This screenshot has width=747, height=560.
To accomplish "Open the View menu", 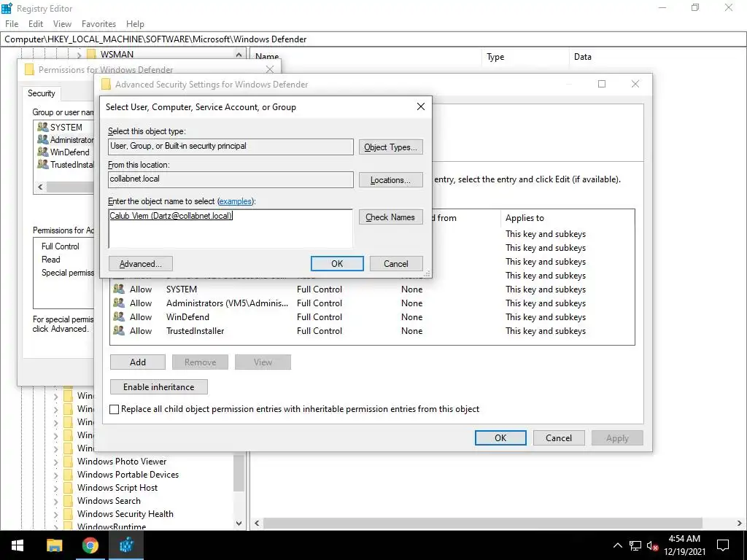I will [62, 24].
